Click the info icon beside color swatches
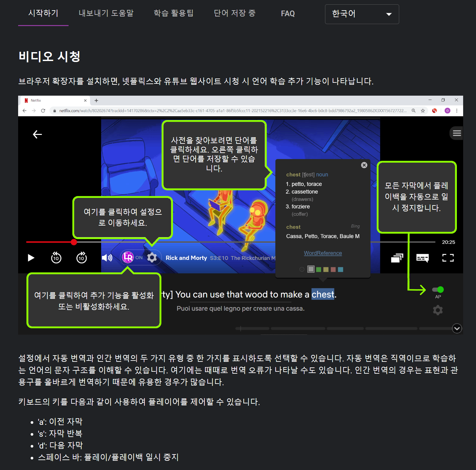 (x=302, y=269)
